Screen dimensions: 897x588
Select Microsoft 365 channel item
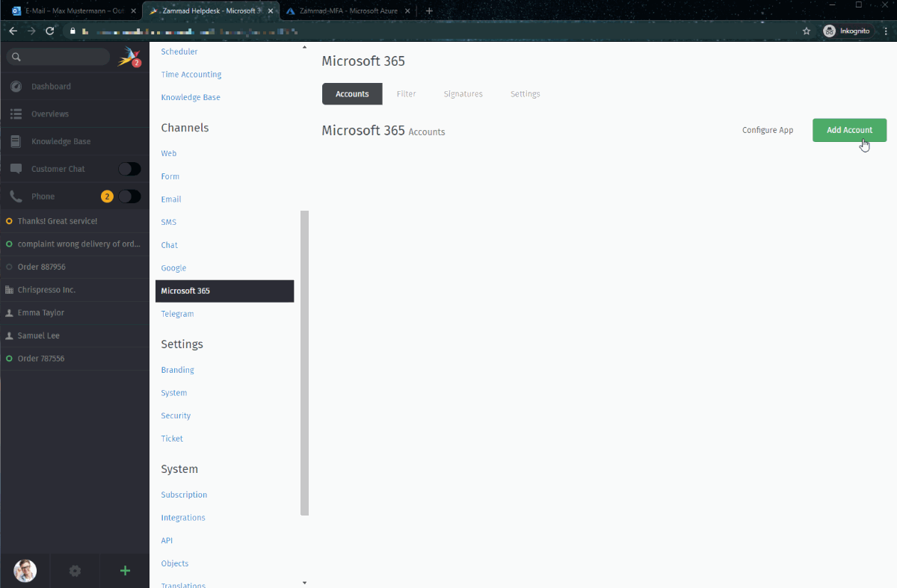click(224, 291)
